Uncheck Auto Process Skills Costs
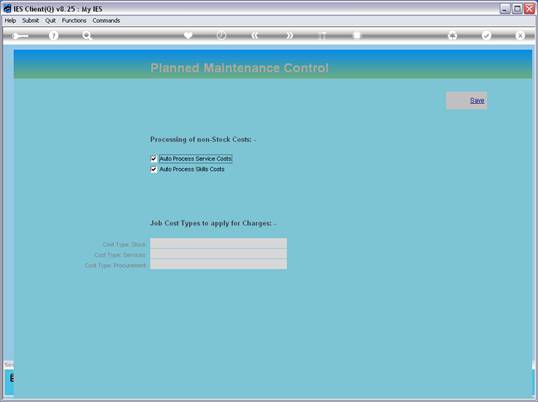Viewport: 538px width, 402px height. [x=154, y=169]
